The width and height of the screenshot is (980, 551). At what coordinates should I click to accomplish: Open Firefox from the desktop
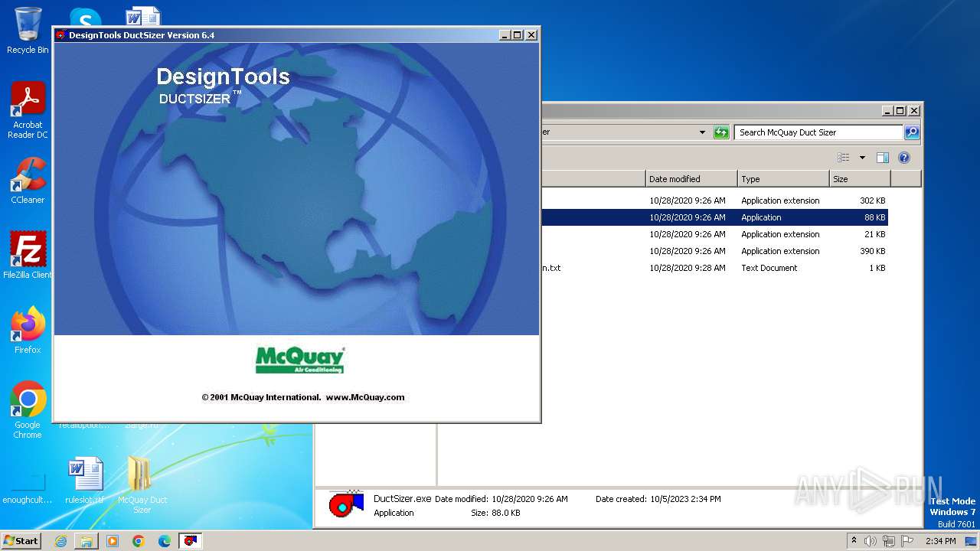click(28, 330)
